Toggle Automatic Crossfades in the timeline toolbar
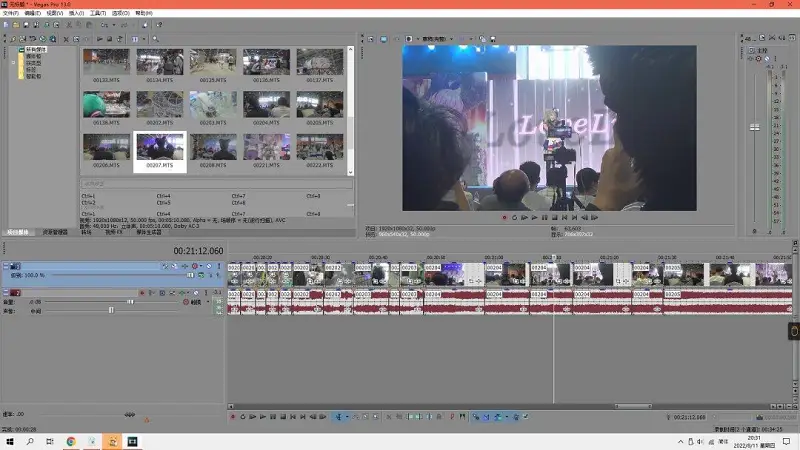The height and width of the screenshot is (450, 800). [x=486, y=417]
